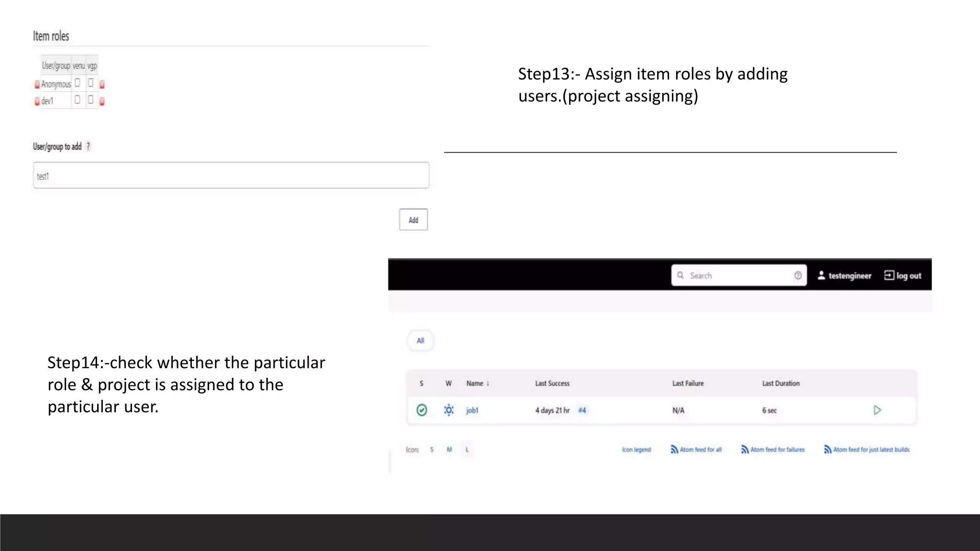This screenshot has height=551, width=980.
Task: Tick the vgp checkbox for Anonymous
Action: (90, 83)
